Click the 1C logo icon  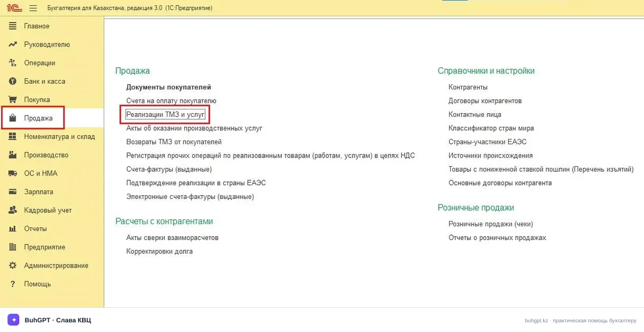pyautogui.click(x=13, y=8)
